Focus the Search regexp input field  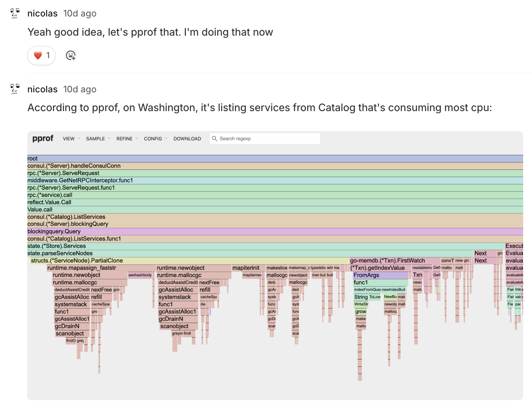[x=268, y=139]
